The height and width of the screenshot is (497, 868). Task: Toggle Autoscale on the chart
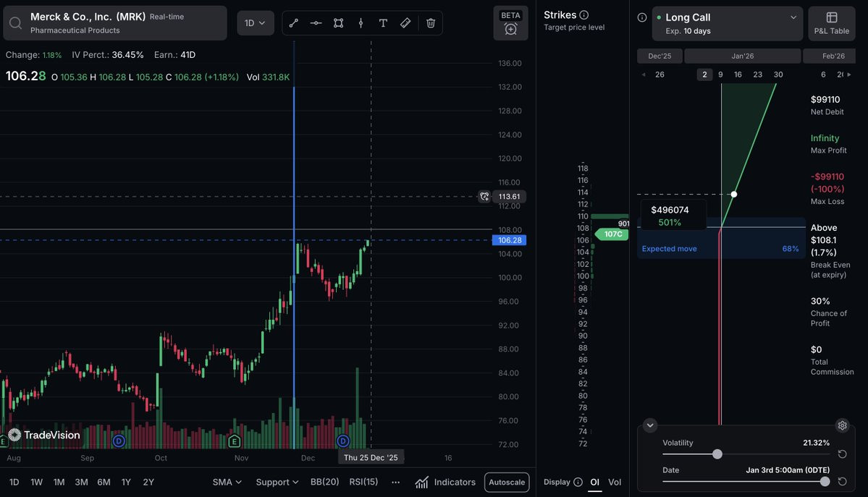pos(507,482)
